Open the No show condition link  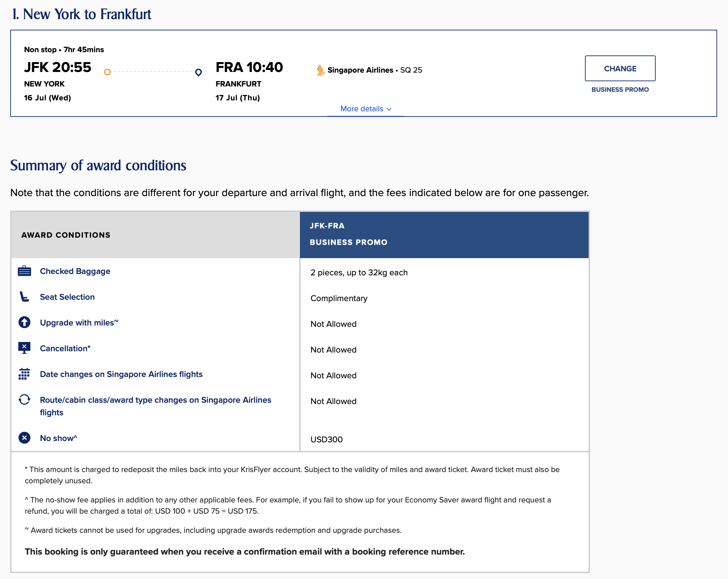[x=58, y=438]
